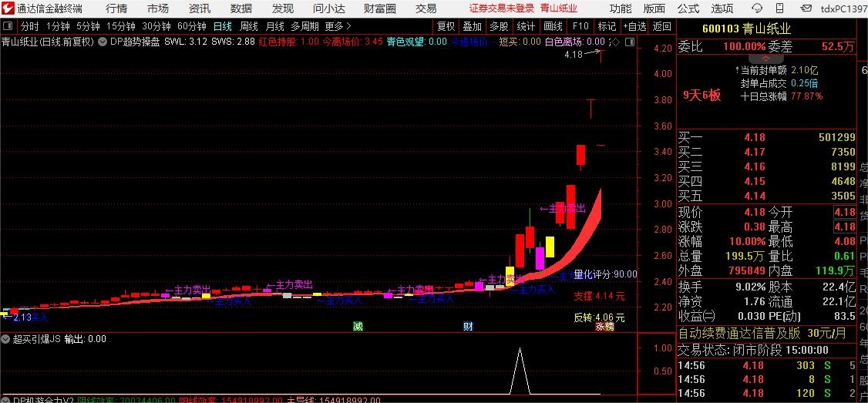The width and height of the screenshot is (868, 403).
Task: Click the 通达信 red logo icon
Action: tap(8, 8)
